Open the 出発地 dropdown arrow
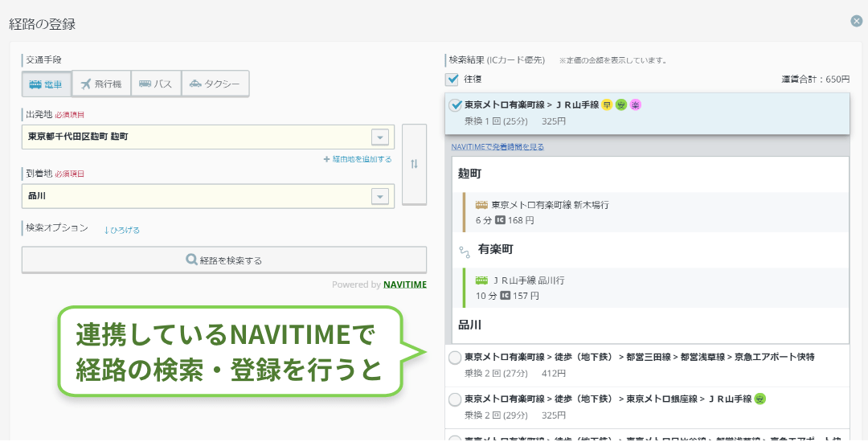 point(379,137)
